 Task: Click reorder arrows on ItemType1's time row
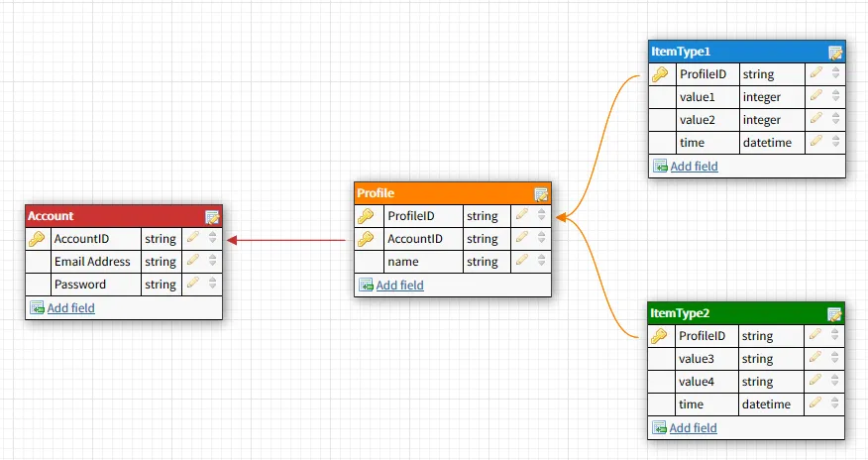836,142
